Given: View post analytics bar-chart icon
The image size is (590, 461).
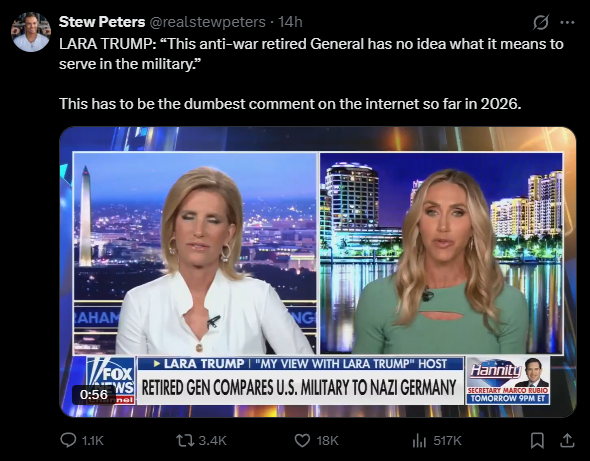Looking at the screenshot, I should [x=419, y=440].
